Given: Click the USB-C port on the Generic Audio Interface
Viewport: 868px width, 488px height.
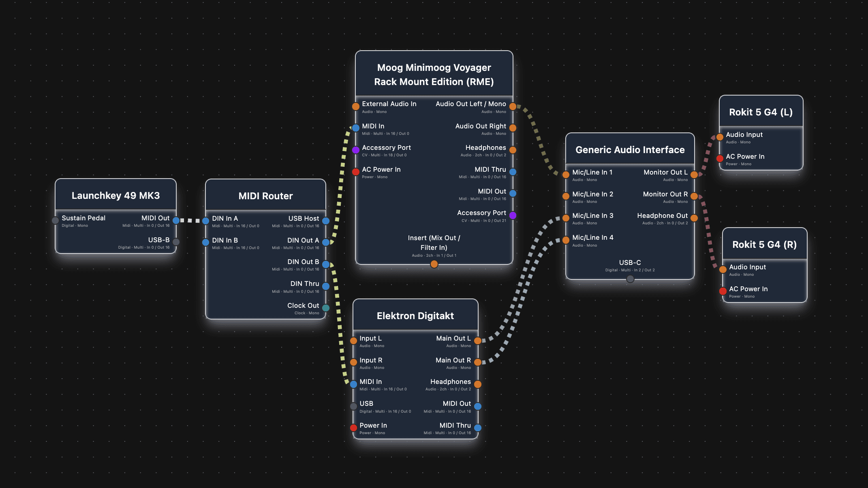Looking at the screenshot, I should [x=630, y=278].
